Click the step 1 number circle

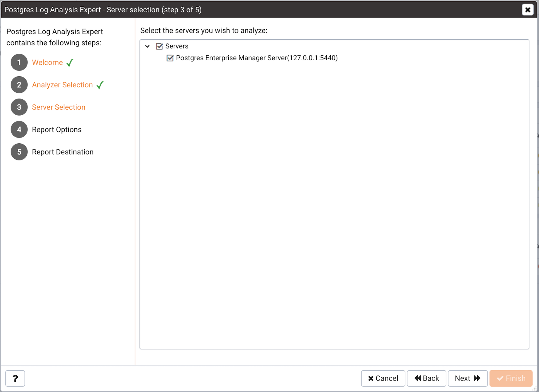19,62
